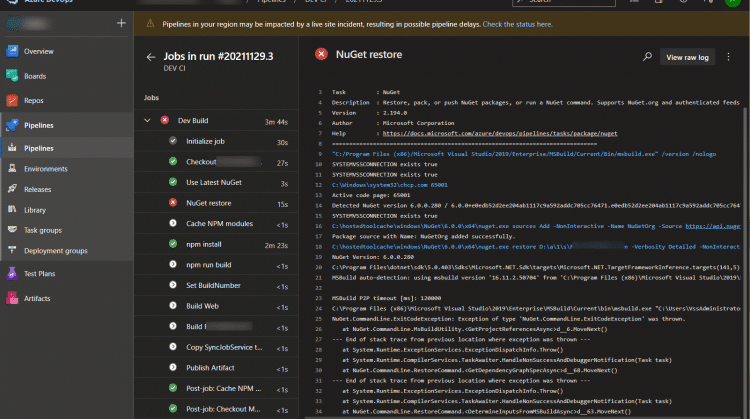750x419 pixels.
Task: Click log line 25 ExitCodeException text
Action: click(508, 319)
